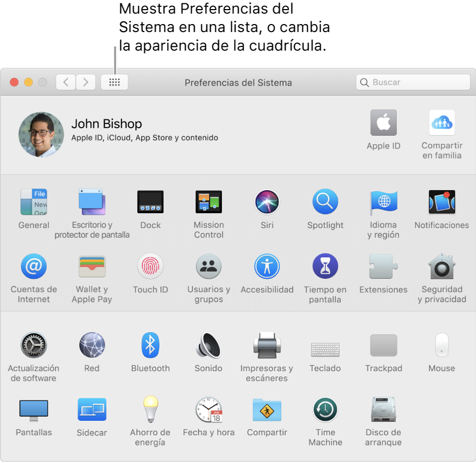Open the Dock preferences
Screen dimensions: 476x463
pos(150,202)
